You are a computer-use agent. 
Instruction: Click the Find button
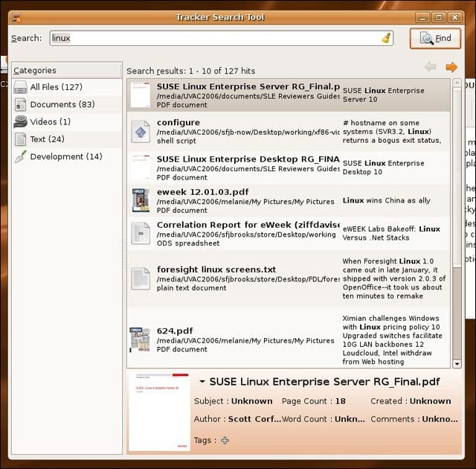click(x=435, y=39)
